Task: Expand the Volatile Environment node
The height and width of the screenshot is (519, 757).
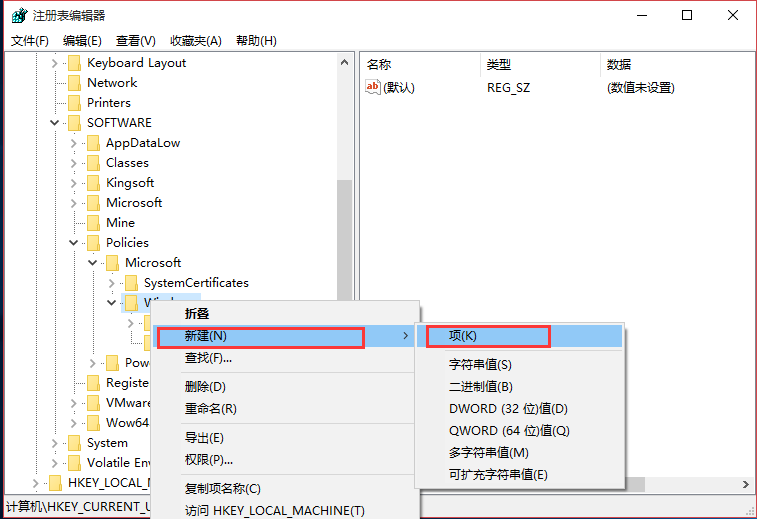Action: click(x=55, y=463)
